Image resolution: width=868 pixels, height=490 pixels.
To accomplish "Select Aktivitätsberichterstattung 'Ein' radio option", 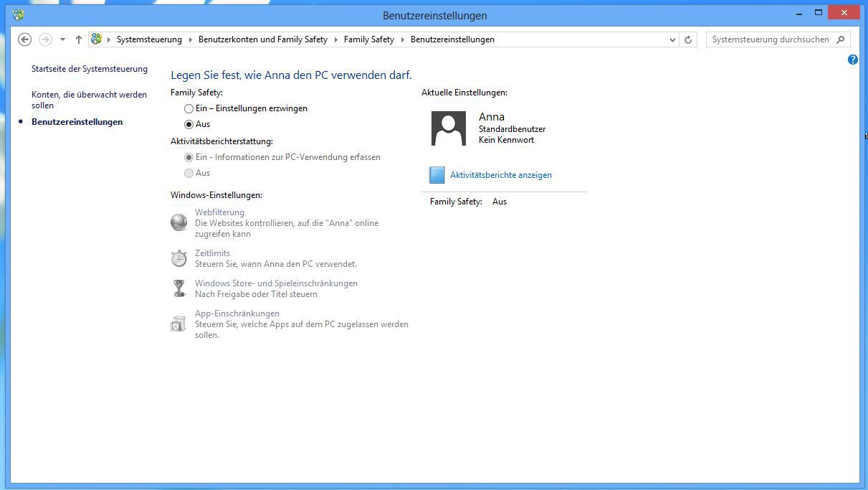I will 189,157.
